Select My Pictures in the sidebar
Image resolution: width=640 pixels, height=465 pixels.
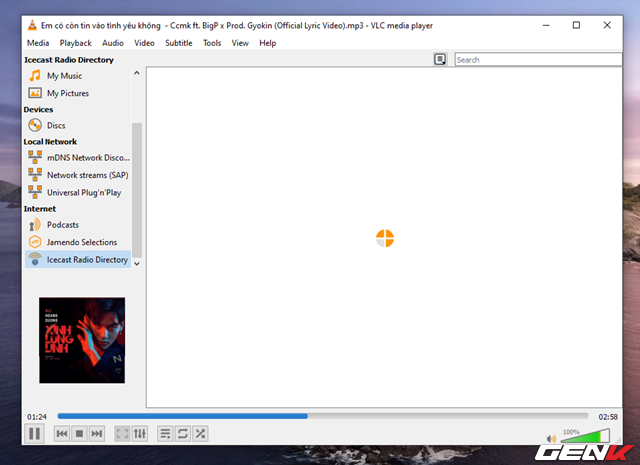point(78,93)
